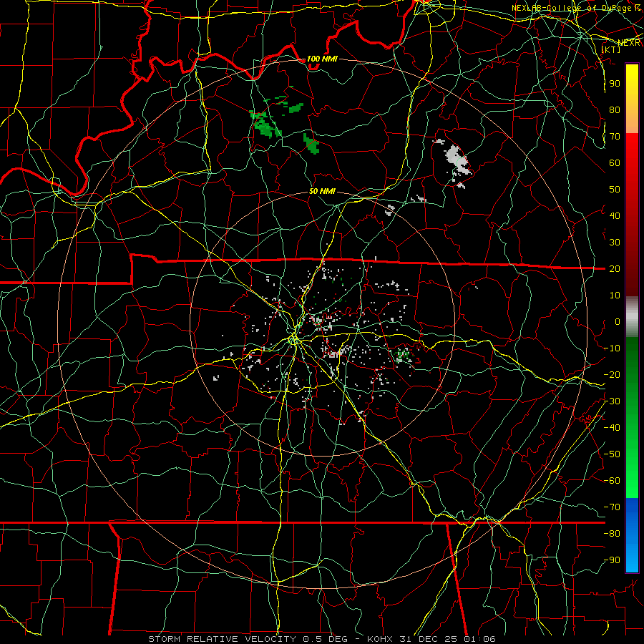644x644 pixels.
Task: Click the "100 NMI" range ring label
Action: tap(322, 59)
